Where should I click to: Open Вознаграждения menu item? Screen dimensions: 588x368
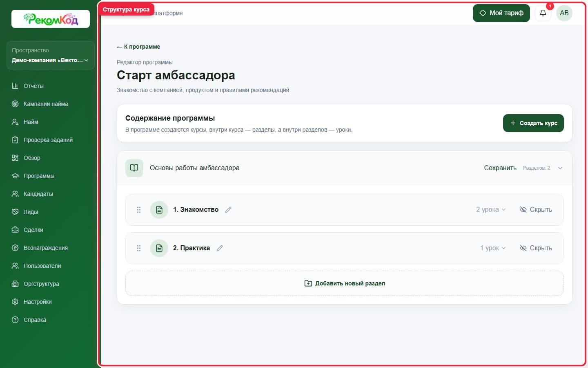46,248
